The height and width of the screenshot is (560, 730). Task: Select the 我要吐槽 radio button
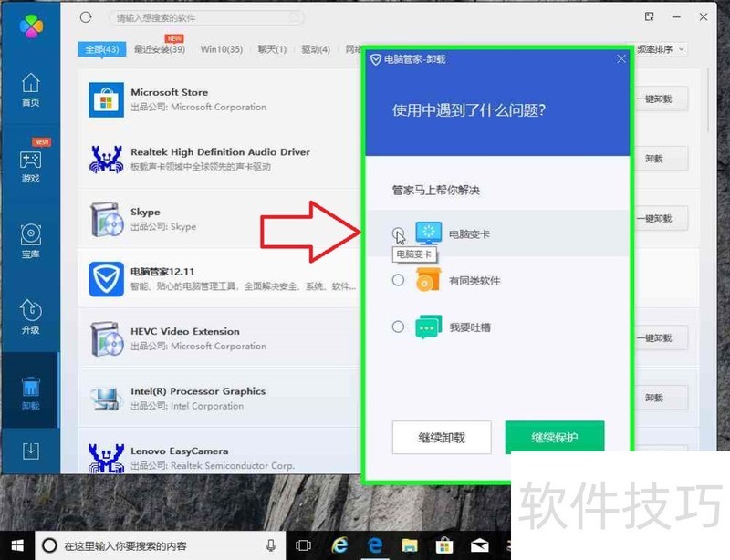[398, 327]
